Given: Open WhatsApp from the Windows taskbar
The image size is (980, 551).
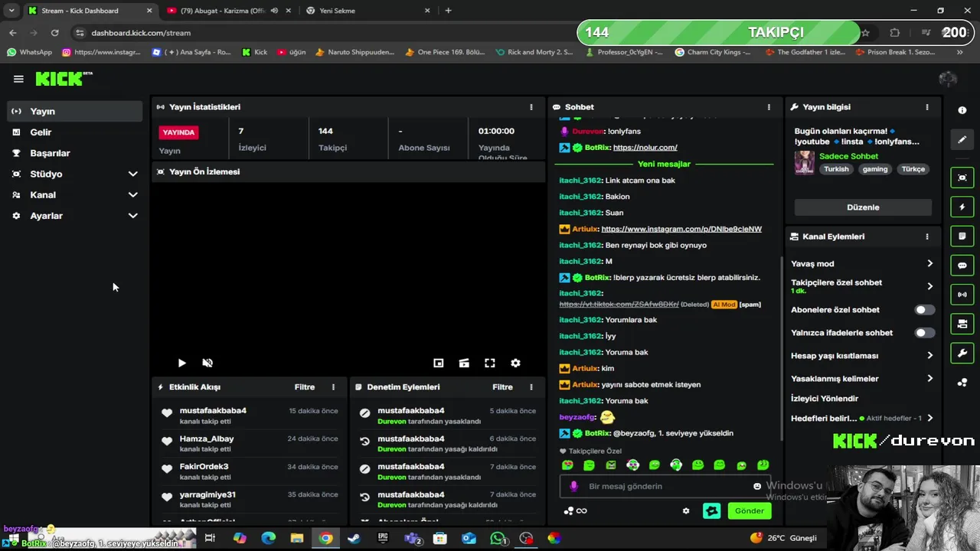Looking at the screenshot, I should (498, 539).
